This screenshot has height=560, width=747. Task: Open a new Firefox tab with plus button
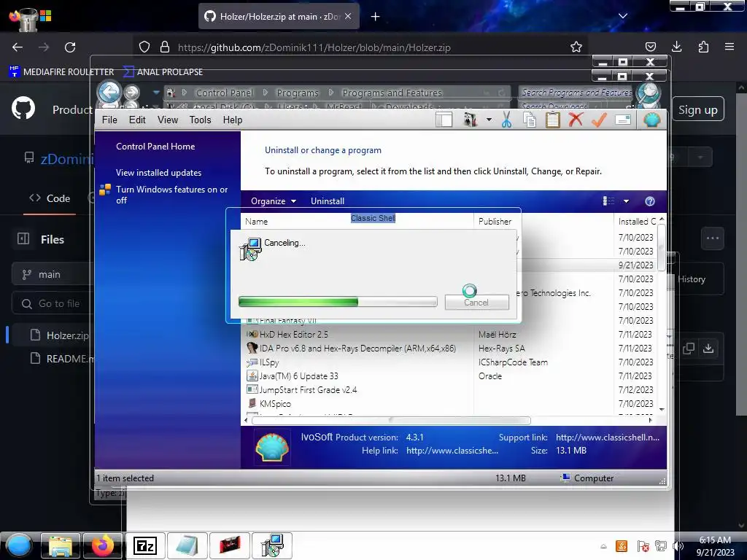[376, 17]
